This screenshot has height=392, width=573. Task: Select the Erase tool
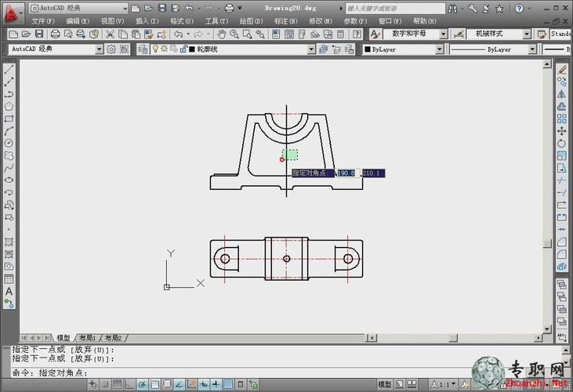click(x=562, y=69)
